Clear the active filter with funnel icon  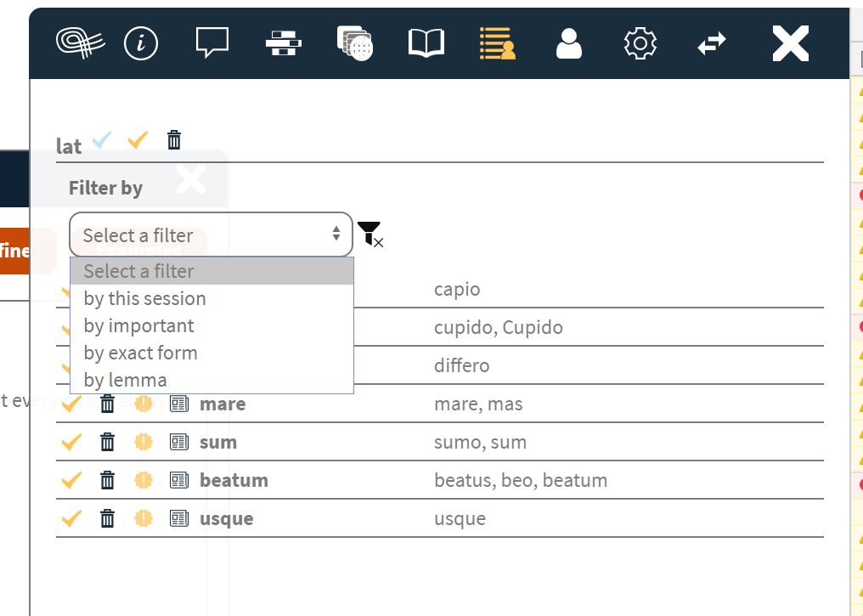pos(370,235)
